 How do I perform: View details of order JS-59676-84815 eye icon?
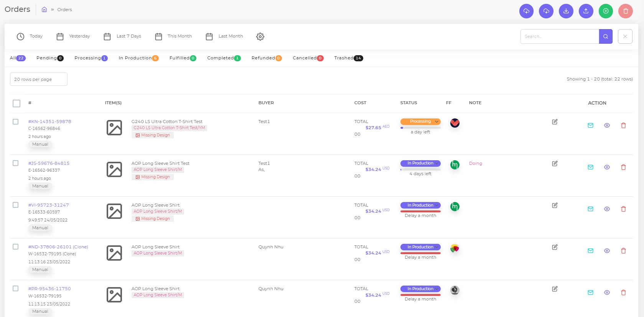tap(607, 167)
